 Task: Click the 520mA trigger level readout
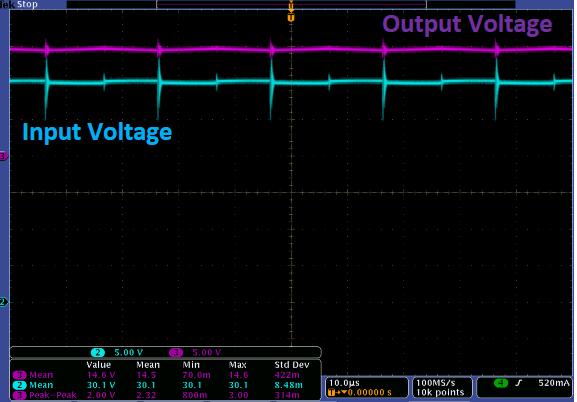click(553, 383)
